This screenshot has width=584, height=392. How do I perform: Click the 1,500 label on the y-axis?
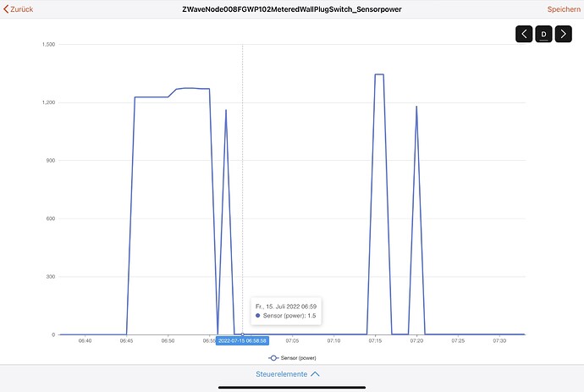(x=47, y=44)
